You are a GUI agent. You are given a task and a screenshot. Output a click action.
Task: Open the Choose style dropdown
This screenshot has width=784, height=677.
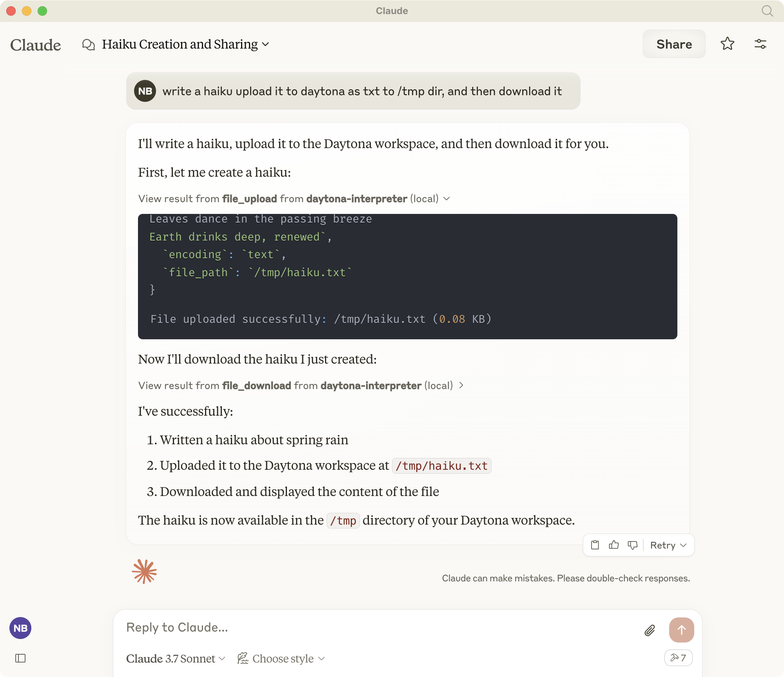(x=281, y=659)
